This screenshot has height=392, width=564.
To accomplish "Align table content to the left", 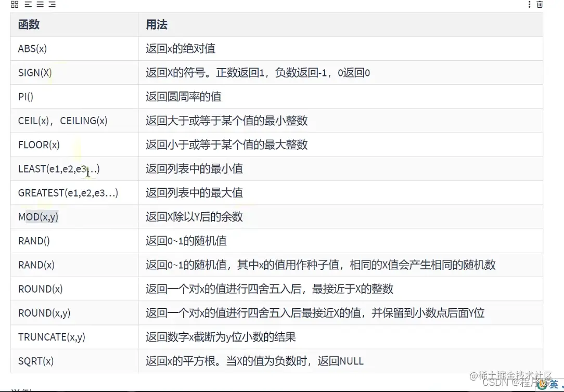I will (x=28, y=4).
